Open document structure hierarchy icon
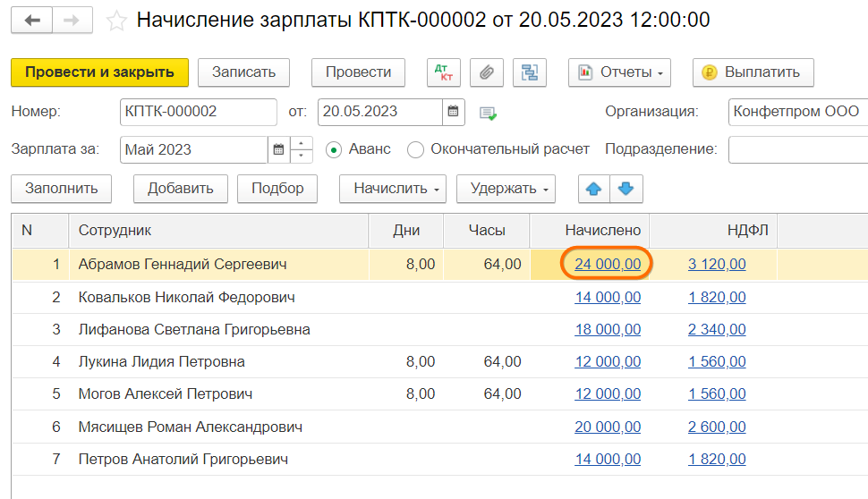Image resolution: width=868 pixels, height=499 pixels. (x=530, y=72)
